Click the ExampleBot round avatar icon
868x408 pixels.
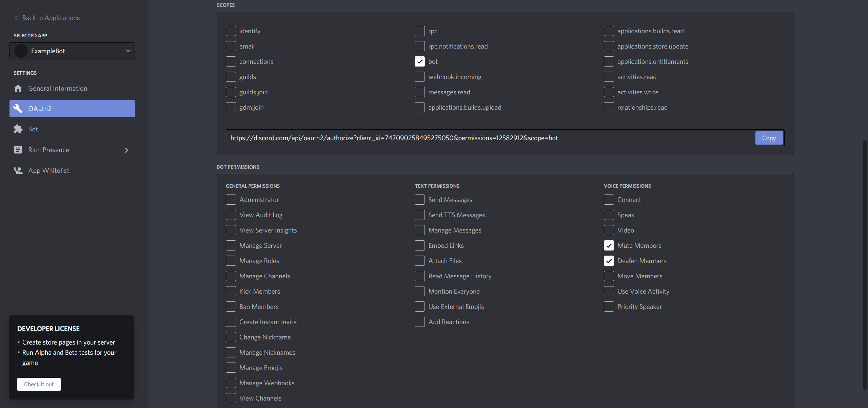point(21,51)
